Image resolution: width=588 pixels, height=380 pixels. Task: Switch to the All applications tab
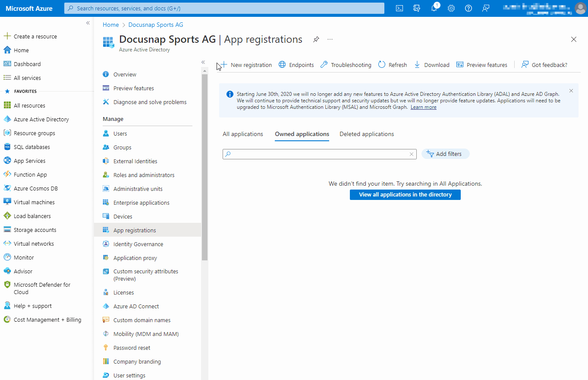[242, 134]
